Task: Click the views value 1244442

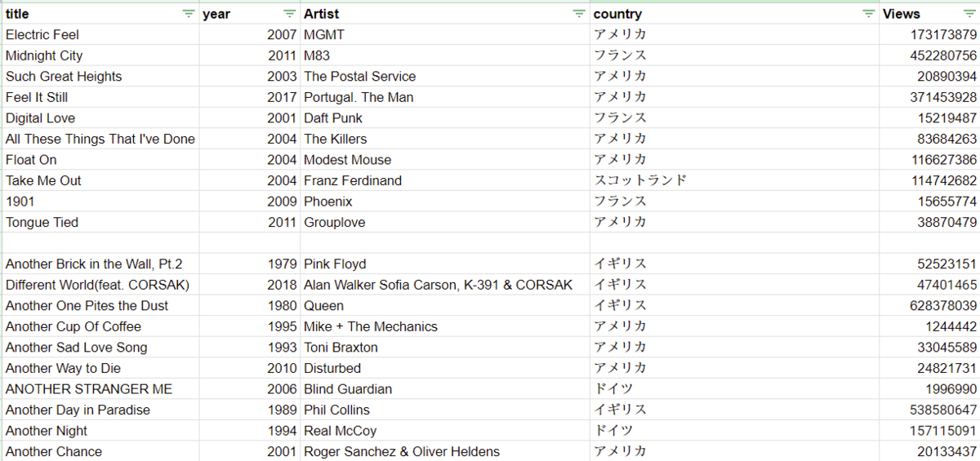Action: pos(929,326)
